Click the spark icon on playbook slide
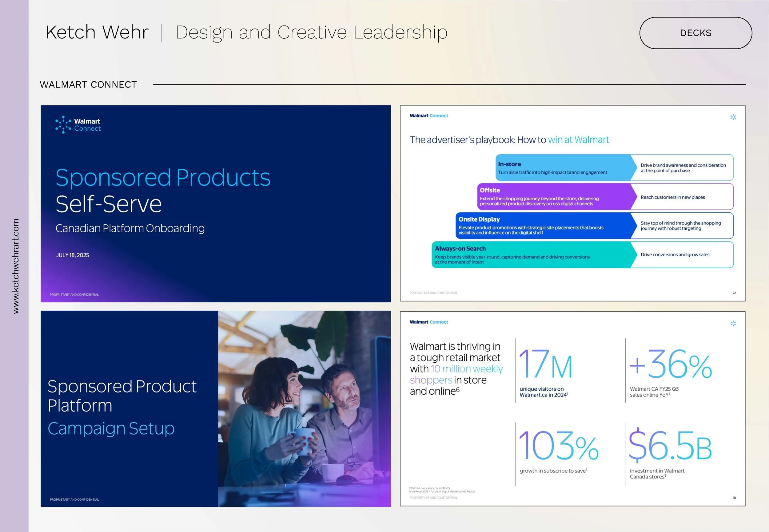 [x=733, y=117]
